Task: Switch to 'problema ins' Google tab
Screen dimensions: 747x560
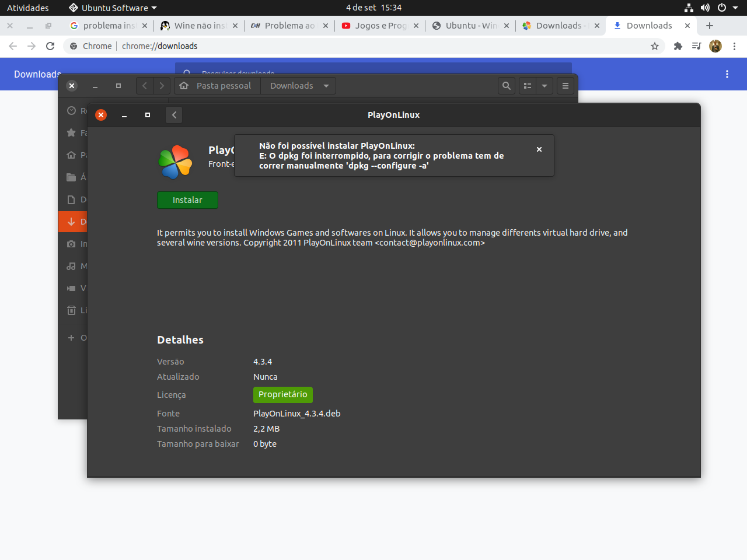Action: coord(109,26)
